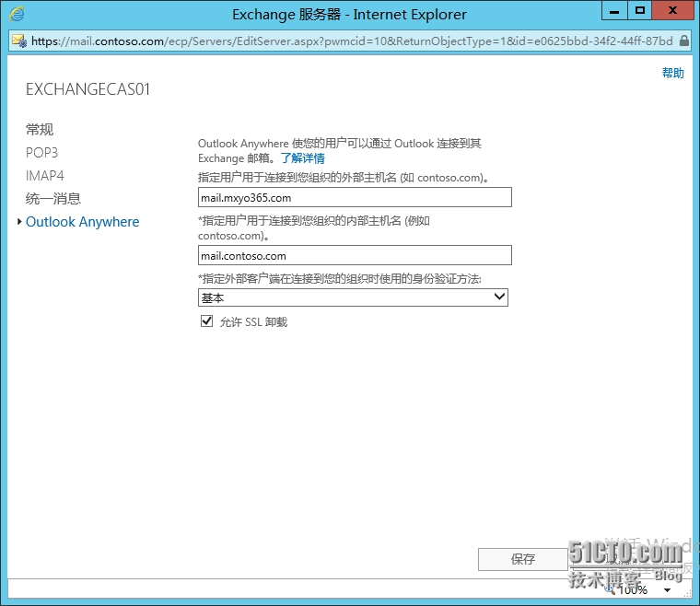700x606 pixels.
Task: Click the Internet Explorer logo in title bar
Action: (x=17, y=14)
